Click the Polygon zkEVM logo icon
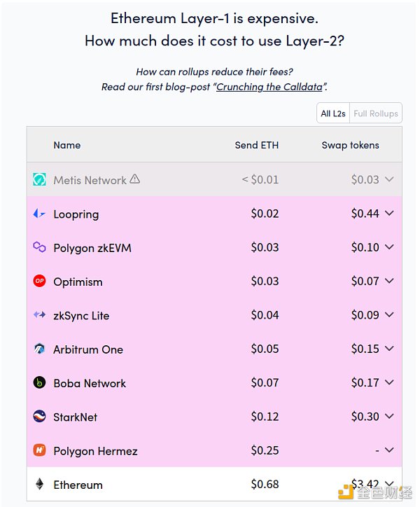 click(x=39, y=248)
